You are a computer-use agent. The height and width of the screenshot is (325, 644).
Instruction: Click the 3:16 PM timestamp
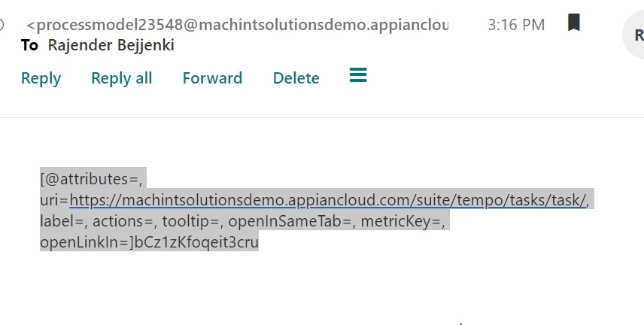516,25
